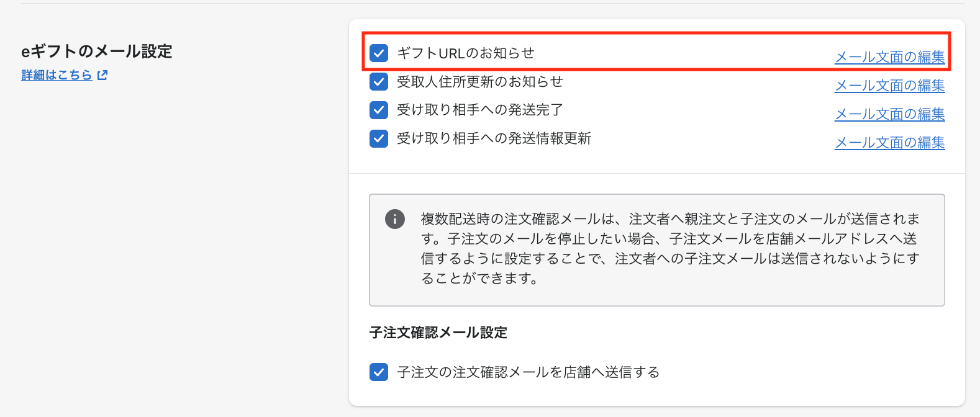Edit mail text for 受け取り相手への発送完了
Image resolution: width=980 pixels, height=417 pixels.
coord(889,114)
